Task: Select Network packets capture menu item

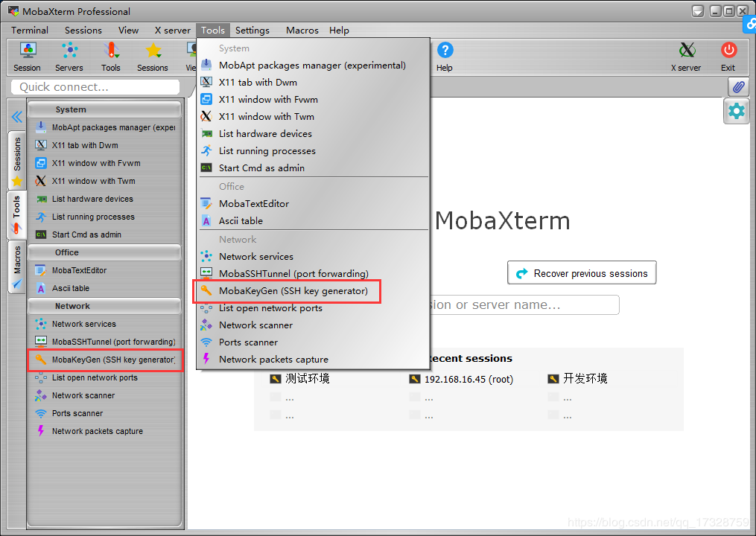Action: [314, 359]
